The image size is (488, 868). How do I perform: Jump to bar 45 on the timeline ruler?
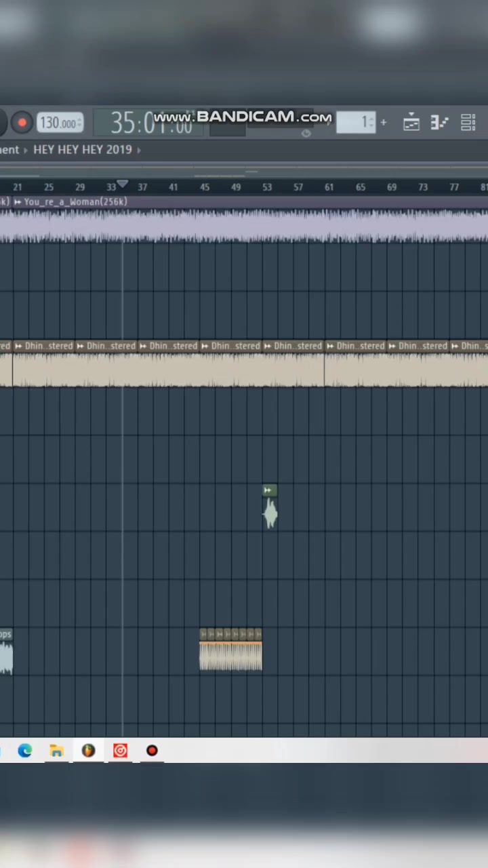point(205,187)
